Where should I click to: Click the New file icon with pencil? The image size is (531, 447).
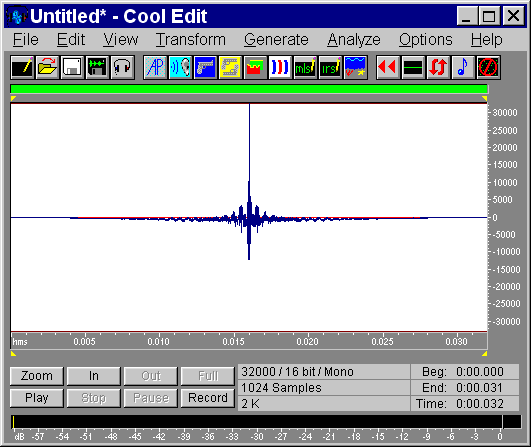(22, 67)
